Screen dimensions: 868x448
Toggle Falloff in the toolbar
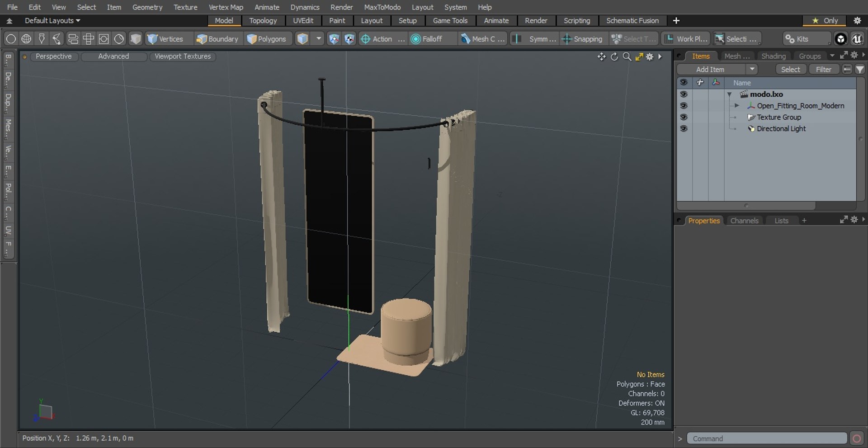pyautogui.click(x=432, y=39)
